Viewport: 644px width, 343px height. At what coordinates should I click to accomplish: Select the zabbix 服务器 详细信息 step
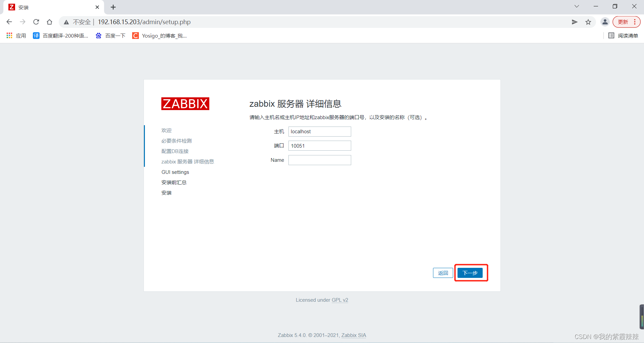pos(187,161)
